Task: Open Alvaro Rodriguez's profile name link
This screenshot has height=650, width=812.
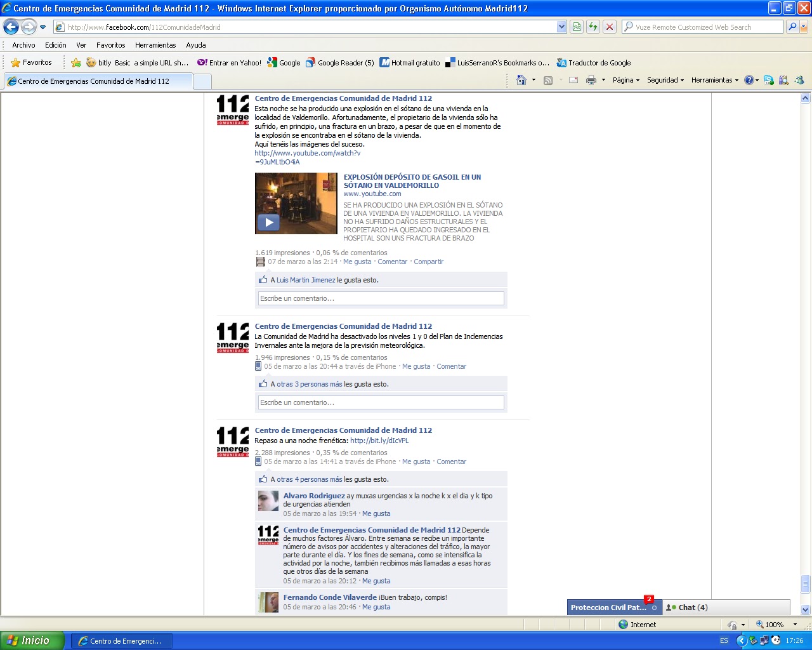Action: (314, 496)
